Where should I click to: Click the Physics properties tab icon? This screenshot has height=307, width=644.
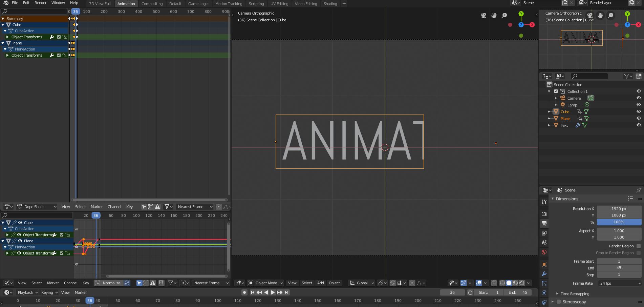[x=544, y=293]
